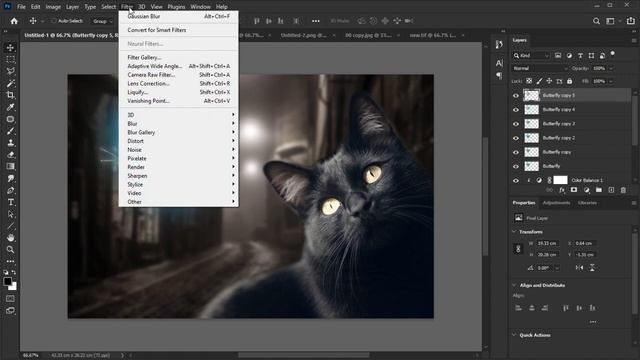Open the Opacity value dropdown
This screenshot has width=640, height=360.
coord(611,69)
